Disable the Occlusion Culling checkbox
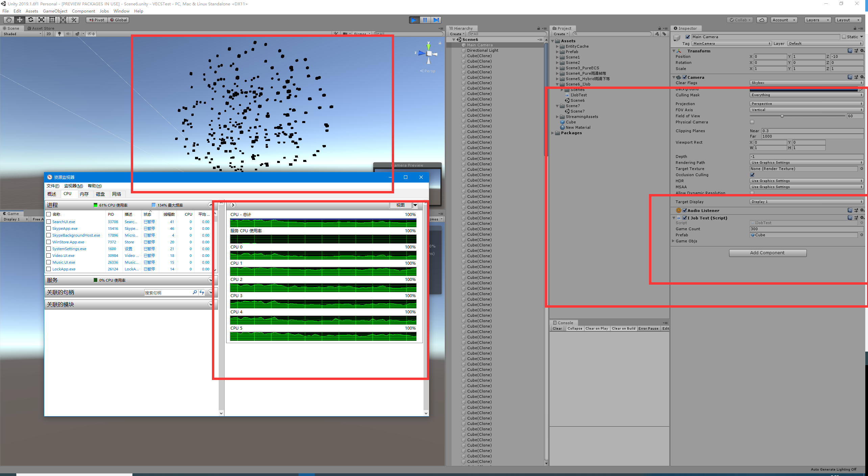The image size is (868, 476). pos(752,175)
